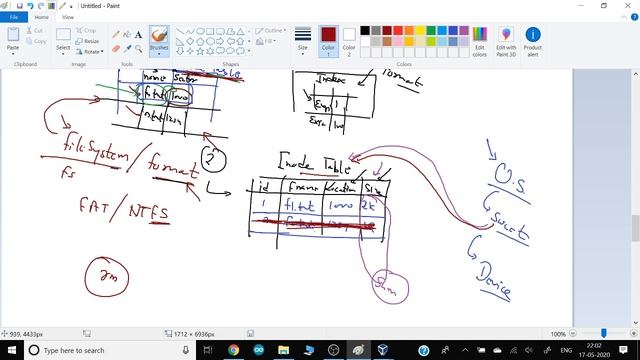Viewport: 640px width, 360px height.
Task: Select the Fill with color bucket tool
Action: (x=127, y=35)
